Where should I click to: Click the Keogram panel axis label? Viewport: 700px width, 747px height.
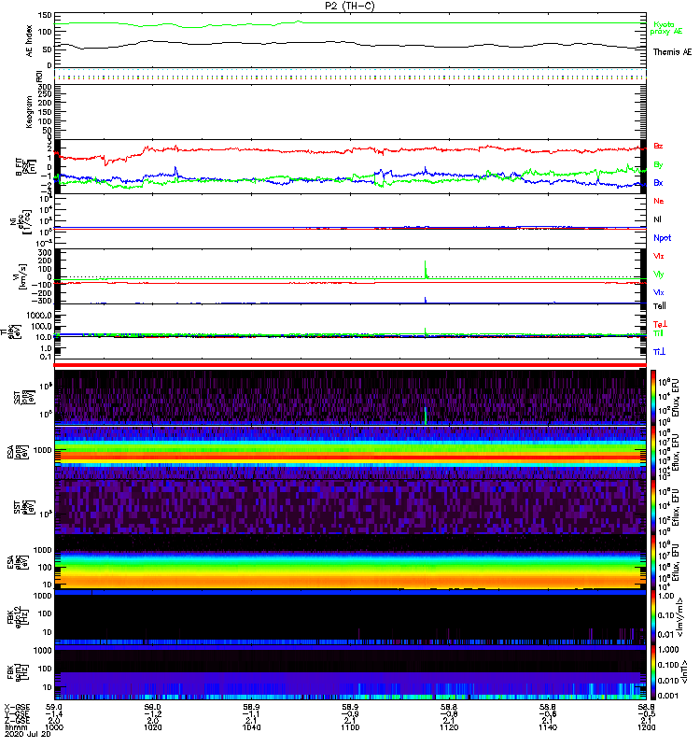30,111
